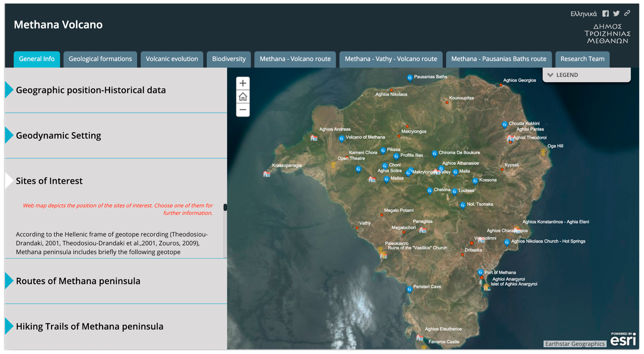Open the Facebook share icon

coord(605,13)
